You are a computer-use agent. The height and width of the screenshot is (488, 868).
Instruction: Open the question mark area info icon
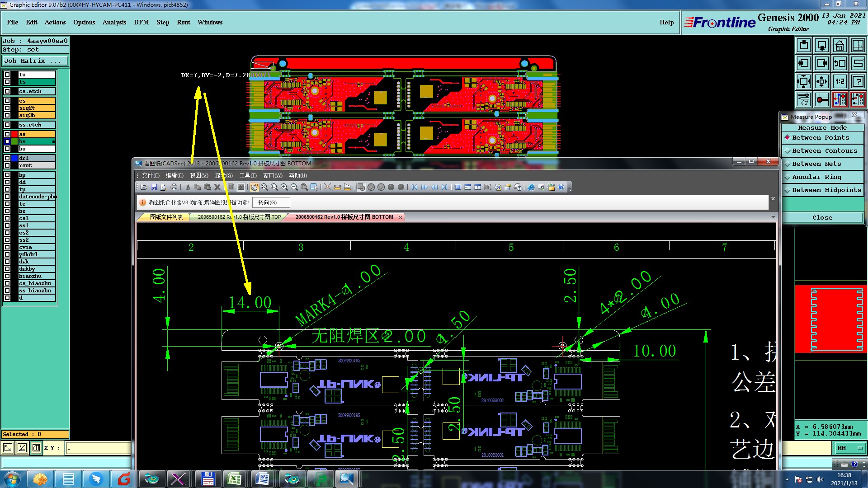click(x=858, y=81)
